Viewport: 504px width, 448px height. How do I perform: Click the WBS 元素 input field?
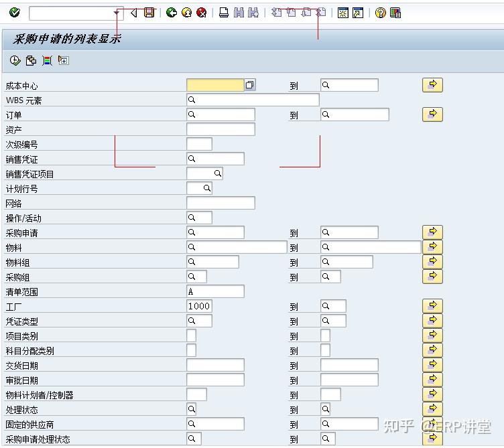tap(253, 100)
